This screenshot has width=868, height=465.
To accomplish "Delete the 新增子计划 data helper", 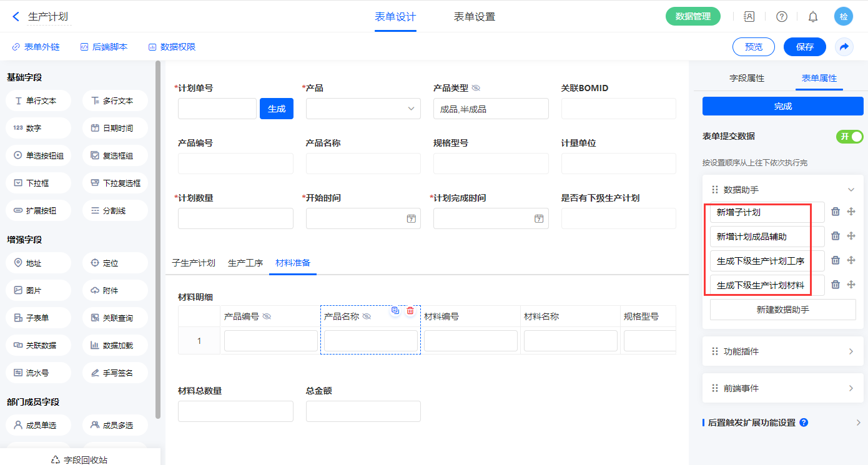I will pyautogui.click(x=836, y=212).
